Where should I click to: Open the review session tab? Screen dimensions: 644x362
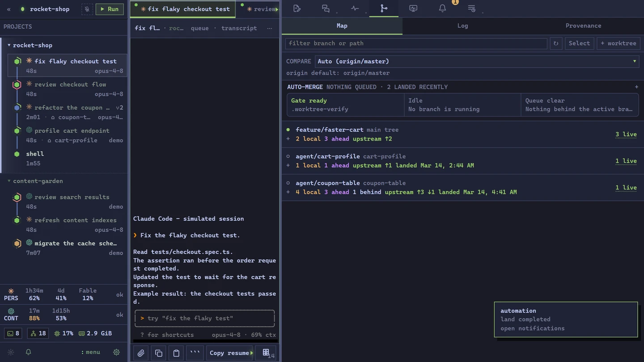point(259,9)
